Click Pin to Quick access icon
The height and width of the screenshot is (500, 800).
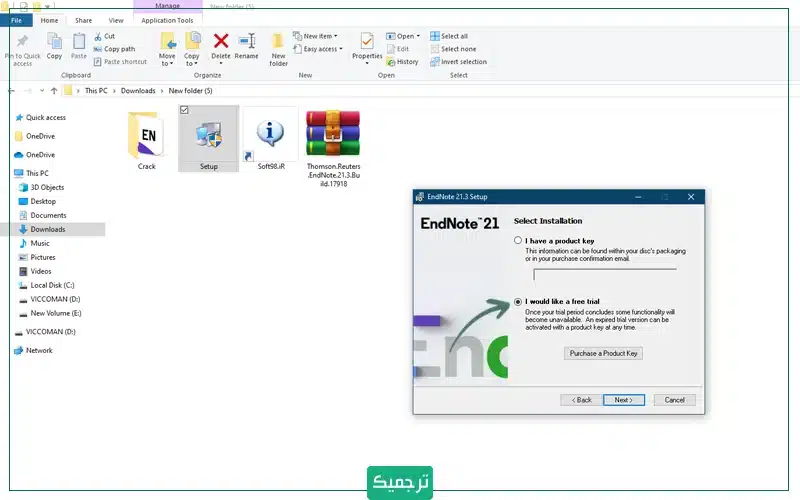coord(22,41)
